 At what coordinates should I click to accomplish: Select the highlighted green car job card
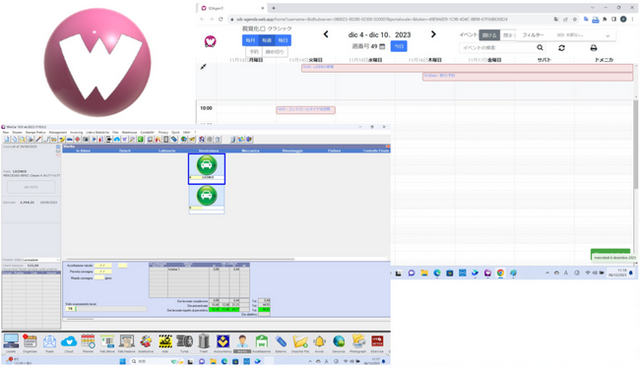point(207,169)
